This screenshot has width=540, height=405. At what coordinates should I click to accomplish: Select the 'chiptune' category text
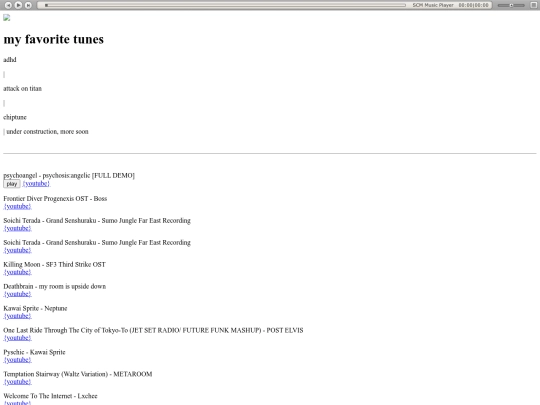pyautogui.click(x=15, y=117)
